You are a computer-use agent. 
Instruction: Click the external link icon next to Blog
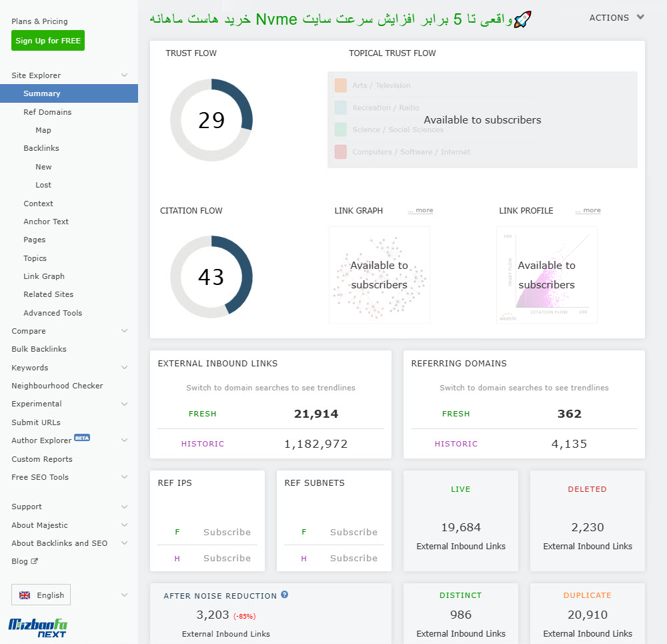pos(35,561)
